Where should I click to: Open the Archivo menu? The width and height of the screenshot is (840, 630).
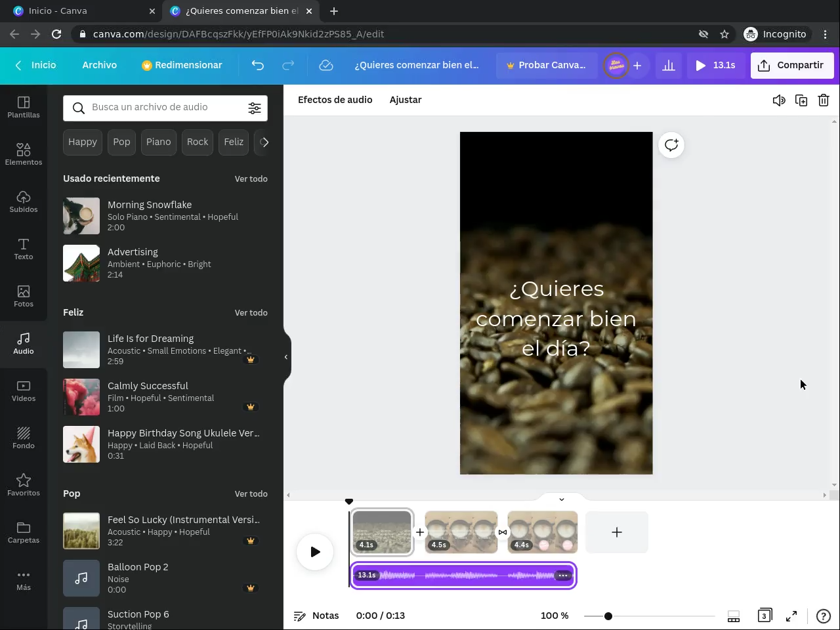(x=99, y=65)
